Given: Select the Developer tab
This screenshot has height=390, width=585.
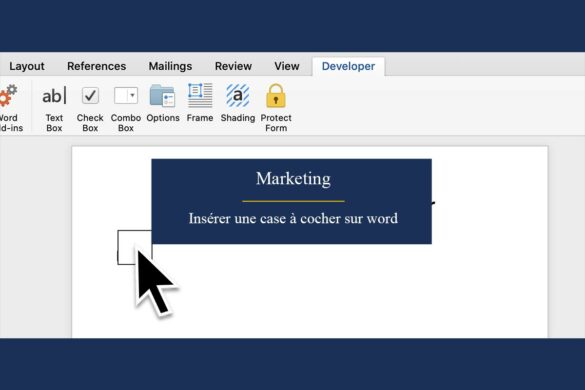Looking at the screenshot, I should coord(348,66).
